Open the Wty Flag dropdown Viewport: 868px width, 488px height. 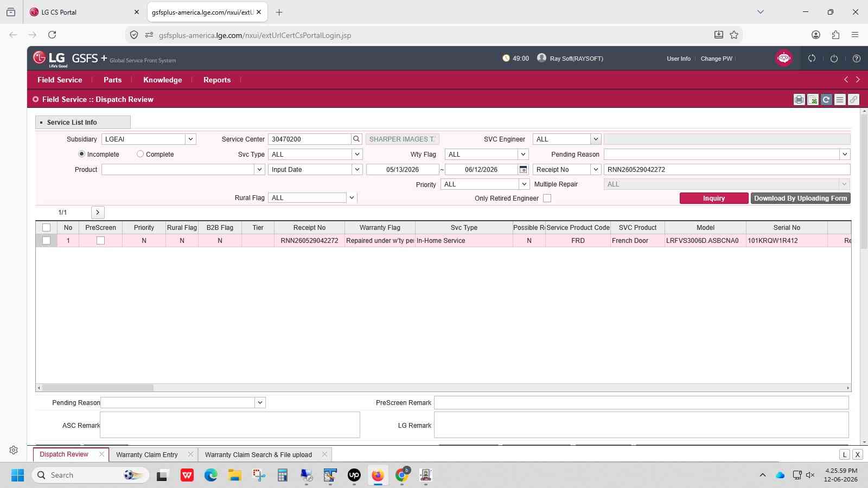[x=522, y=155]
